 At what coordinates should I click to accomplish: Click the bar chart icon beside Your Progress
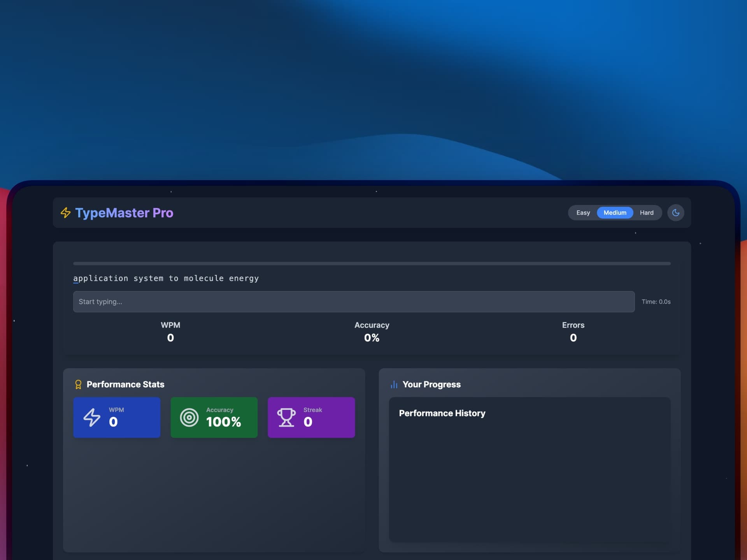394,385
